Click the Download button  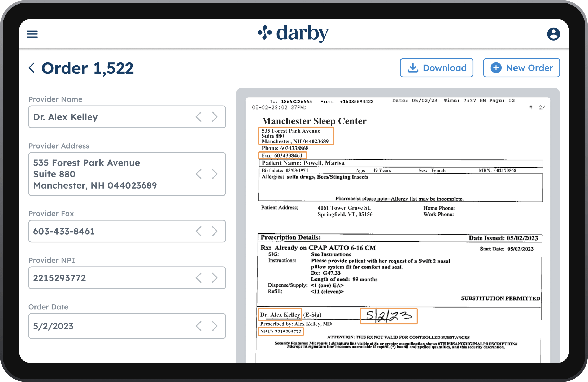click(437, 68)
